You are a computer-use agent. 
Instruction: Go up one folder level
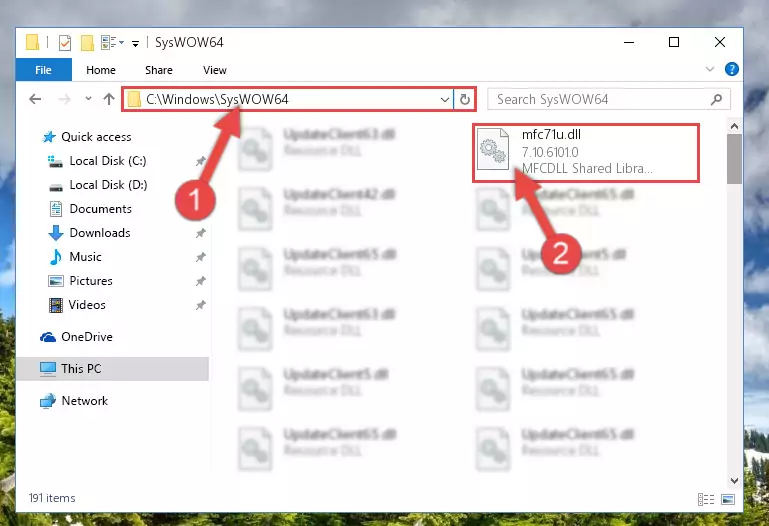coord(109,100)
